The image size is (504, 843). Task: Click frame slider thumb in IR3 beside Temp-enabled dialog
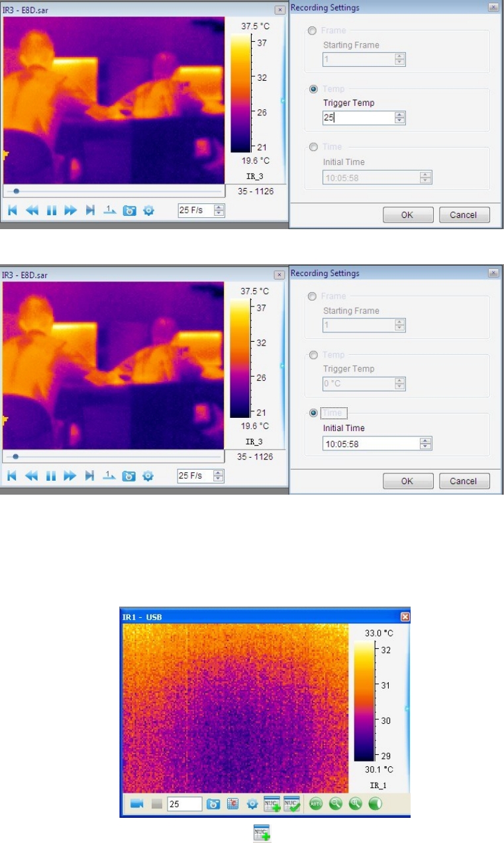coord(16,191)
